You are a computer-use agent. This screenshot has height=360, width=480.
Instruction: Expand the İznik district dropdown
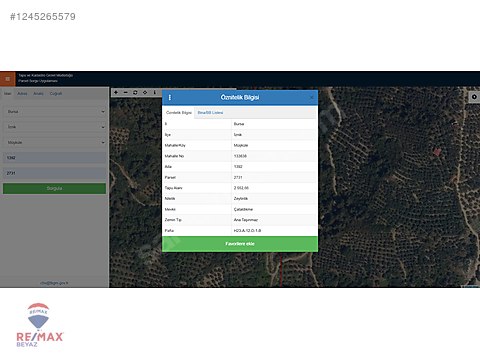pos(55,127)
